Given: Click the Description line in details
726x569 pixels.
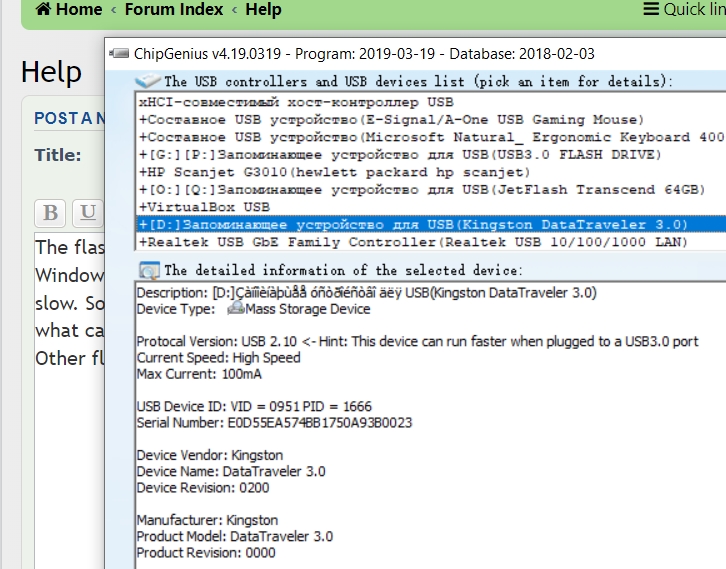Looking at the screenshot, I should (366, 293).
